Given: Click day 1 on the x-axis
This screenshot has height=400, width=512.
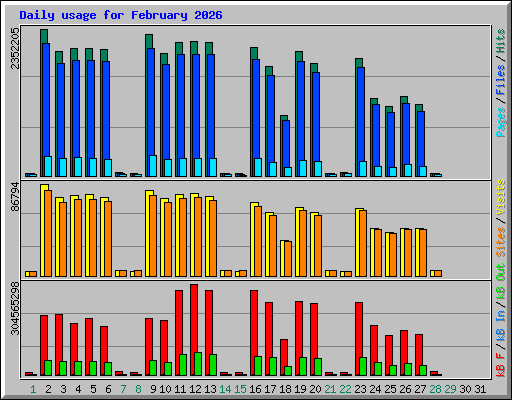Looking at the screenshot, I should coord(33,389).
